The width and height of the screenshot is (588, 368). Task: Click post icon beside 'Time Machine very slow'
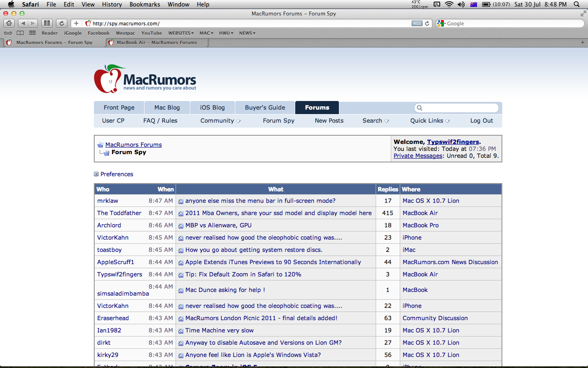pyautogui.click(x=181, y=331)
